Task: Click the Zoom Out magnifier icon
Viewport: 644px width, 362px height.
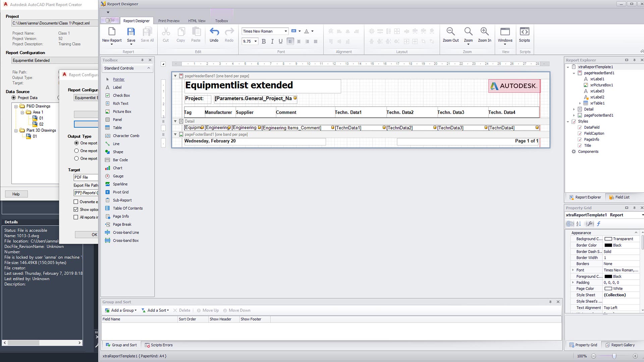Action: pyautogui.click(x=450, y=32)
